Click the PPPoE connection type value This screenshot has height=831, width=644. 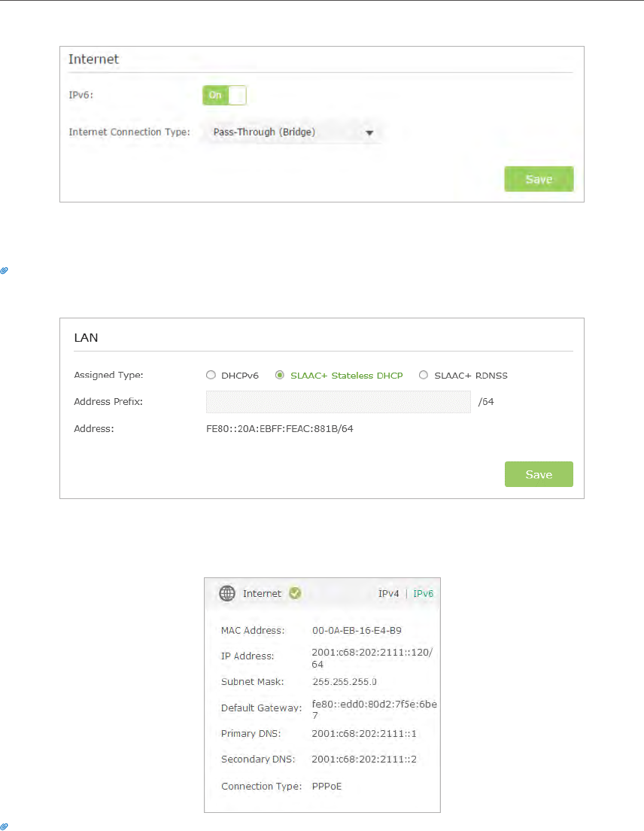(327, 787)
